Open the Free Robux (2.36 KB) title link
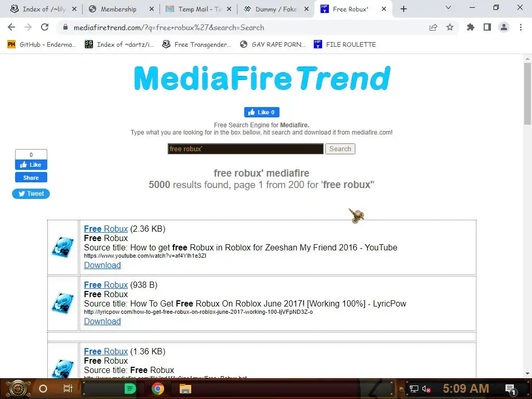532x399 pixels. [106, 229]
